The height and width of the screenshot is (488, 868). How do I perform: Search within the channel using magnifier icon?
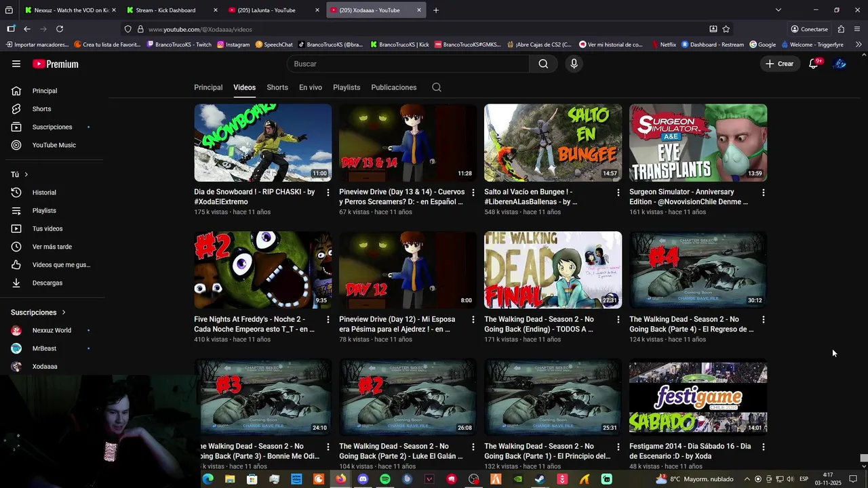[x=437, y=87]
